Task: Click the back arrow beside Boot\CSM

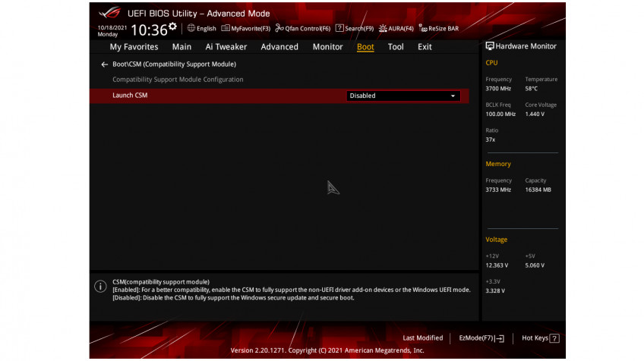Action: coord(104,64)
